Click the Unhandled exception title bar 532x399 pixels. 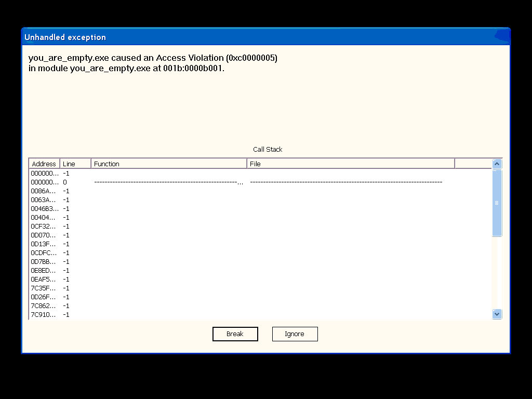260,37
